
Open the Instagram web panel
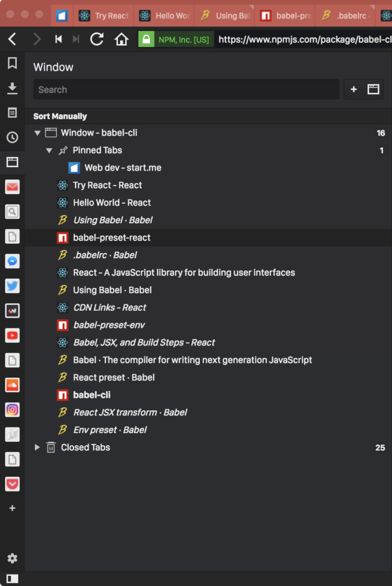point(13,410)
